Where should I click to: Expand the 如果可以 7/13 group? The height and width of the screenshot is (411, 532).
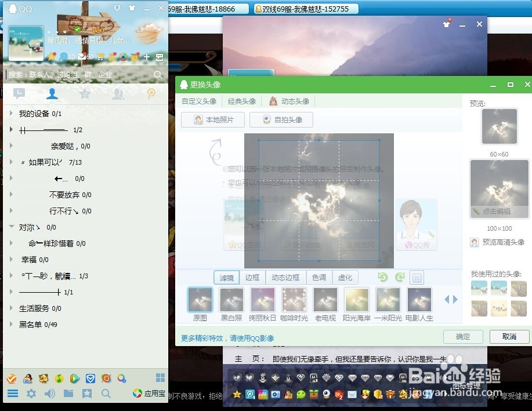[x=11, y=162]
